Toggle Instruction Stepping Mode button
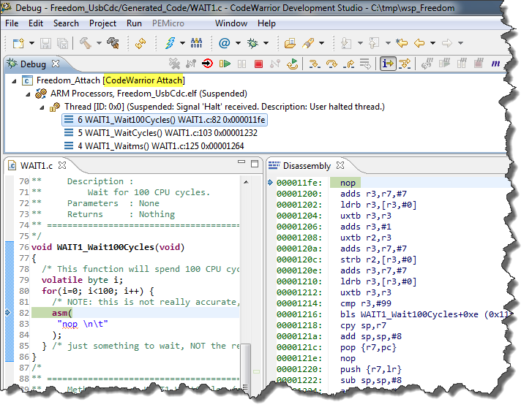This screenshot has width=532, height=413. [388, 64]
